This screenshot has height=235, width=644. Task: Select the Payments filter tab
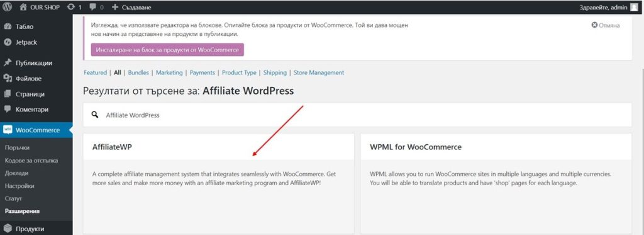coord(202,72)
